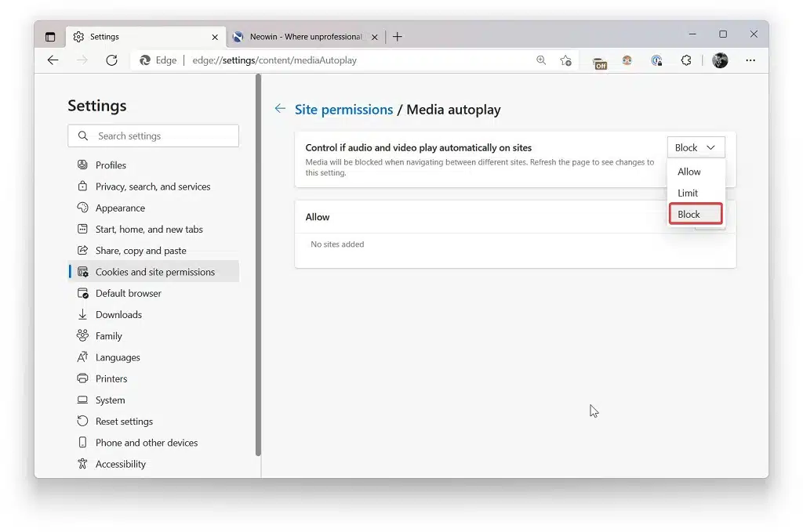Add this page to favorites via star icon

566,60
